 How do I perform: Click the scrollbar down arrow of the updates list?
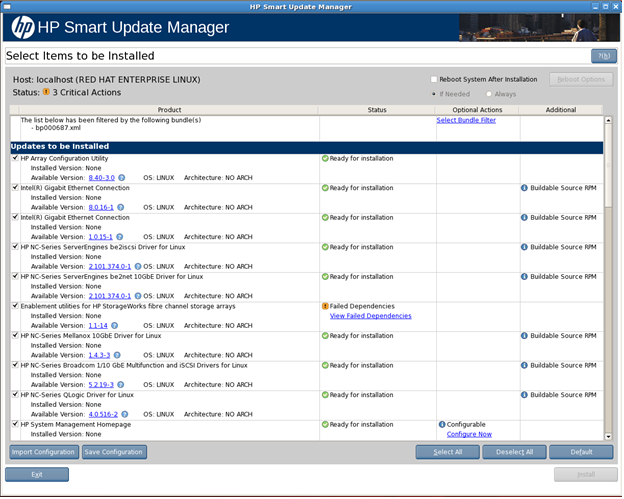pos(609,434)
